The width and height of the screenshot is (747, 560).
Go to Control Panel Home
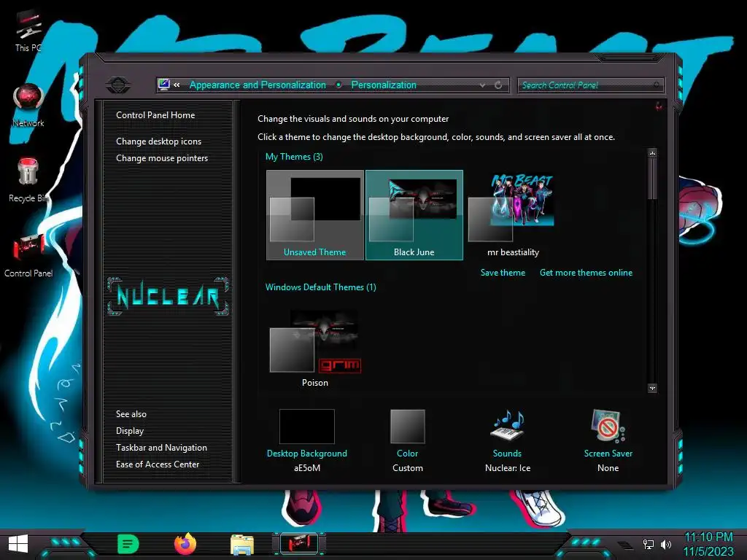(155, 114)
